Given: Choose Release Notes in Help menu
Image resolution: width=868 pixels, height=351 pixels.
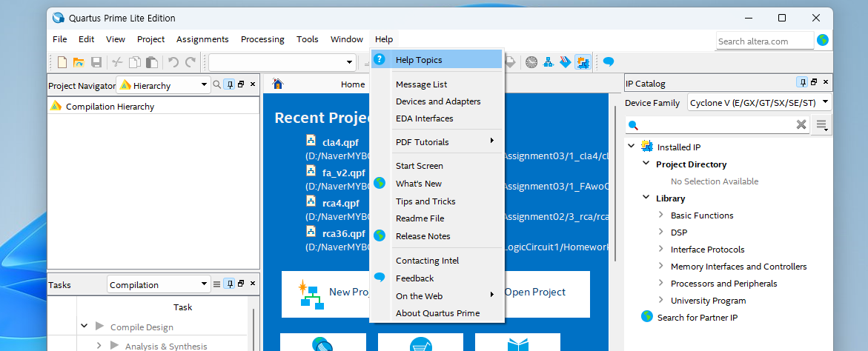Looking at the screenshot, I should click(437, 236).
